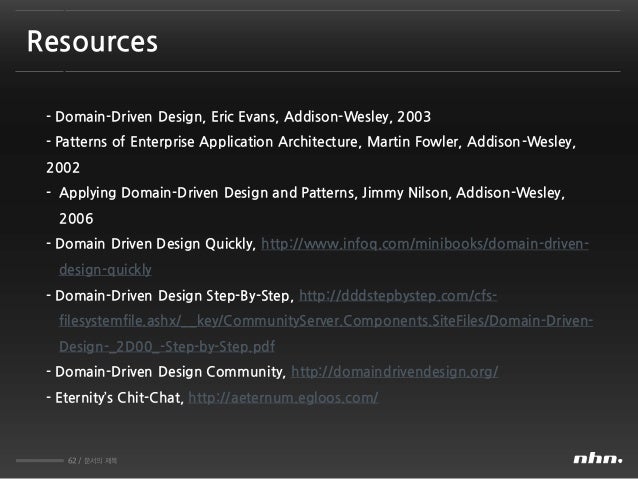
Task: Open the aeternum.egloos.com link
Action: [284, 397]
